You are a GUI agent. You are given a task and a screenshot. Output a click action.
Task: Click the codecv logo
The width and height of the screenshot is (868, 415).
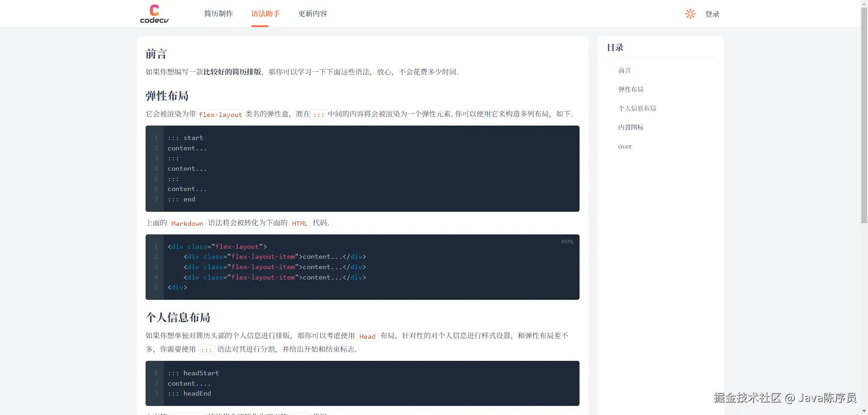154,14
